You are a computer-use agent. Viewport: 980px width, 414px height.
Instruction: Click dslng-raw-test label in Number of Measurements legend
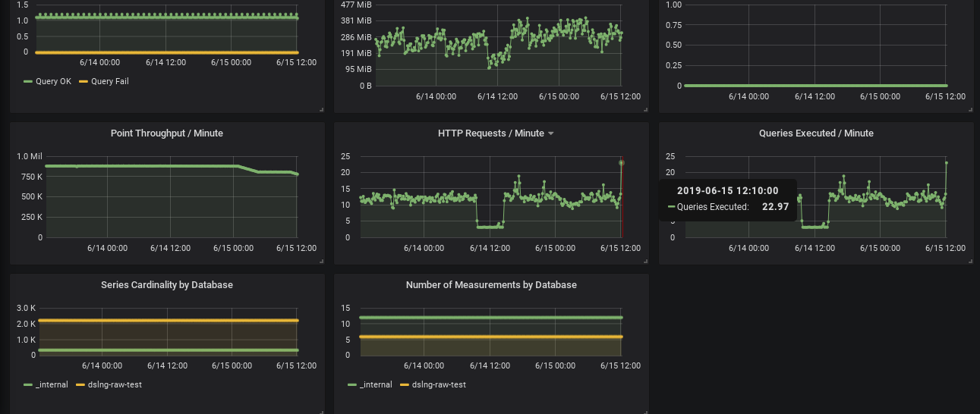click(x=439, y=384)
